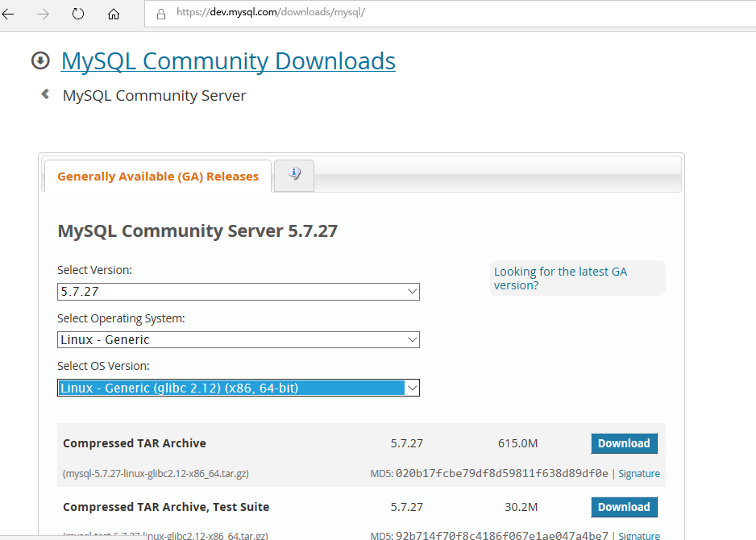Click the 30.2M file size
Viewport: 756px width, 540px height.
[x=521, y=507]
